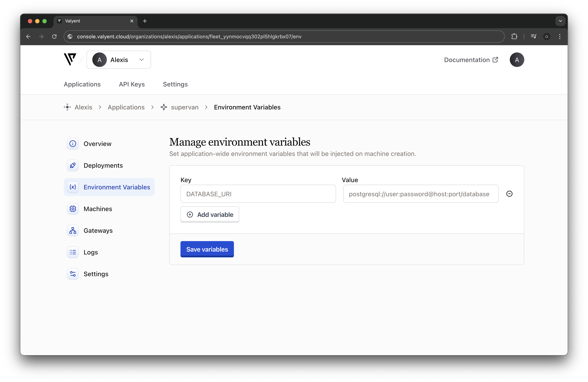Click the Valyent logo
This screenshot has height=382, width=588.
point(70,60)
